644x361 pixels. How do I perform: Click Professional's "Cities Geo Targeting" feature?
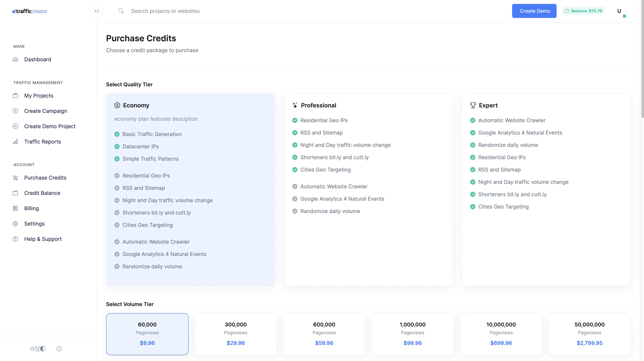(x=326, y=170)
